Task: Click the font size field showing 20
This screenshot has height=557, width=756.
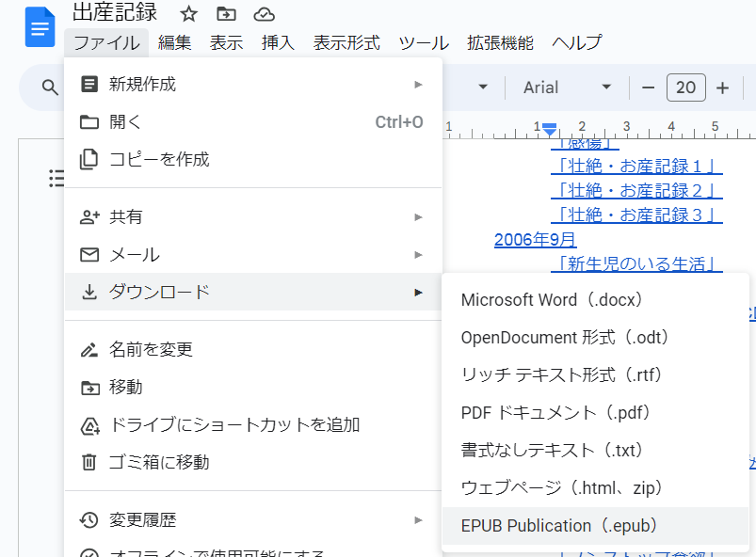Action: pos(686,88)
